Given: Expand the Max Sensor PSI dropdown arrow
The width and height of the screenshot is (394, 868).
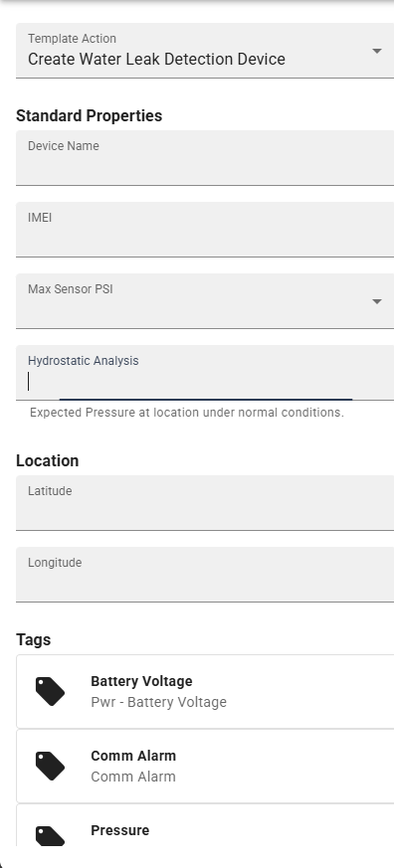Looking at the screenshot, I should click(x=377, y=301).
